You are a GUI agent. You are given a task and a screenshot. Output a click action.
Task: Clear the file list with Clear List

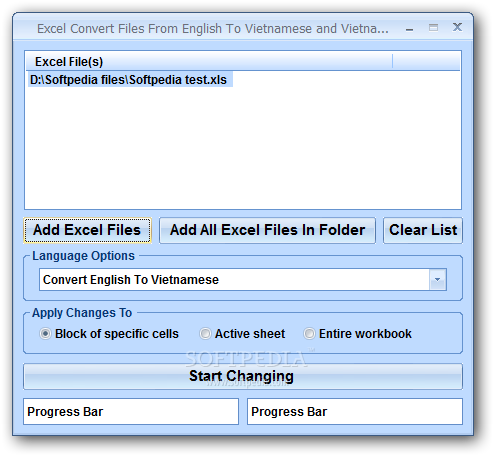pyautogui.click(x=423, y=230)
